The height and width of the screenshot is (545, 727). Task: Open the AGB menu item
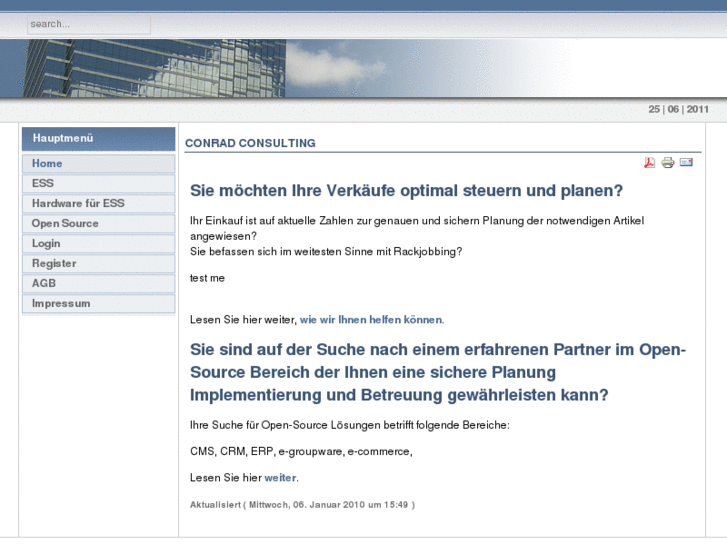coord(98,283)
